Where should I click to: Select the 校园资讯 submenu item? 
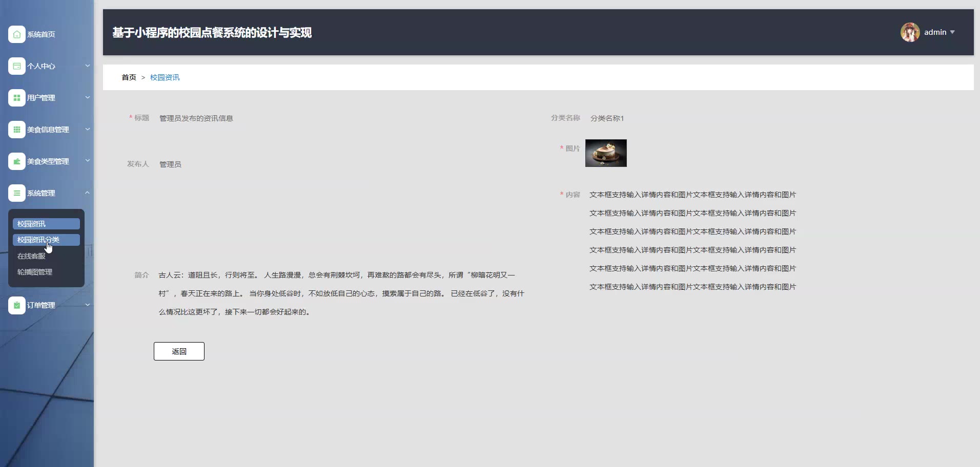46,224
